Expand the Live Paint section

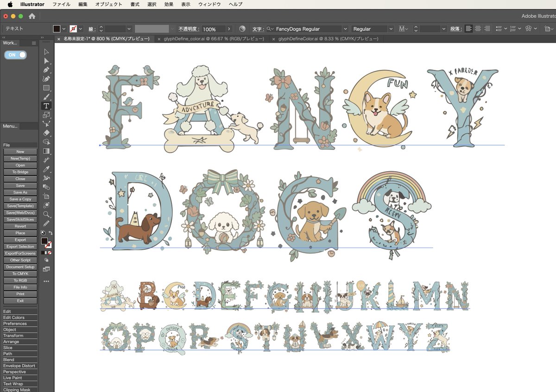13,378
